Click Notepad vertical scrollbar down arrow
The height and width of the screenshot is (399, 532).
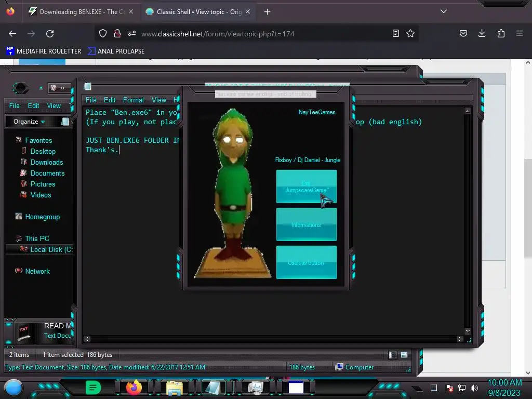click(468, 331)
